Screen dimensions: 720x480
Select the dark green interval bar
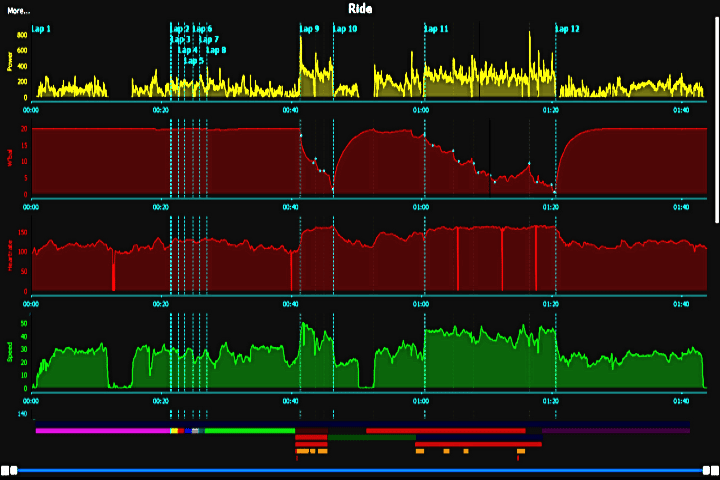click(372, 438)
